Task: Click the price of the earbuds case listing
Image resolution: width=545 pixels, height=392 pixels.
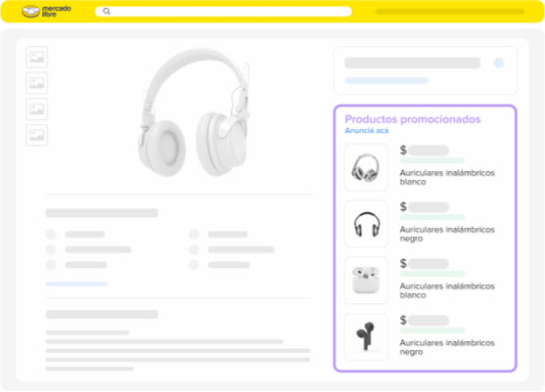Action: click(424, 264)
